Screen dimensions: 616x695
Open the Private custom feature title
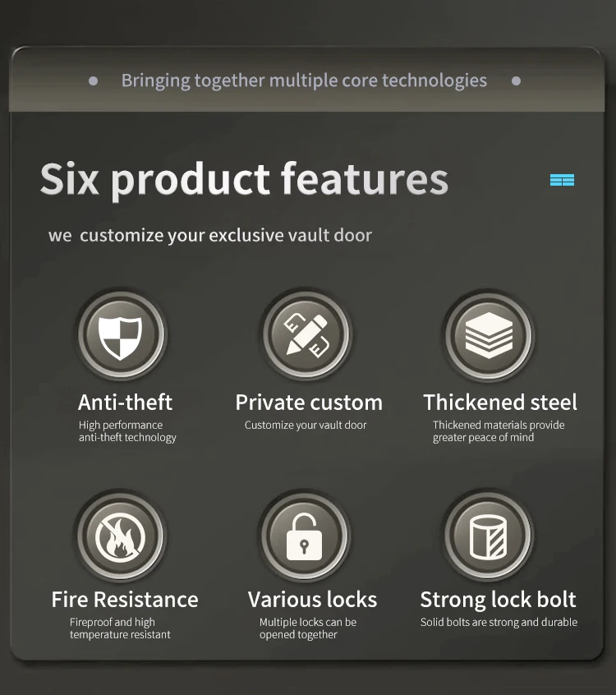[x=309, y=403]
